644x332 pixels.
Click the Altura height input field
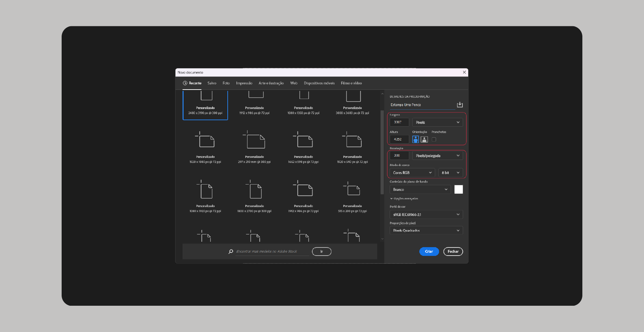(x=399, y=139)
